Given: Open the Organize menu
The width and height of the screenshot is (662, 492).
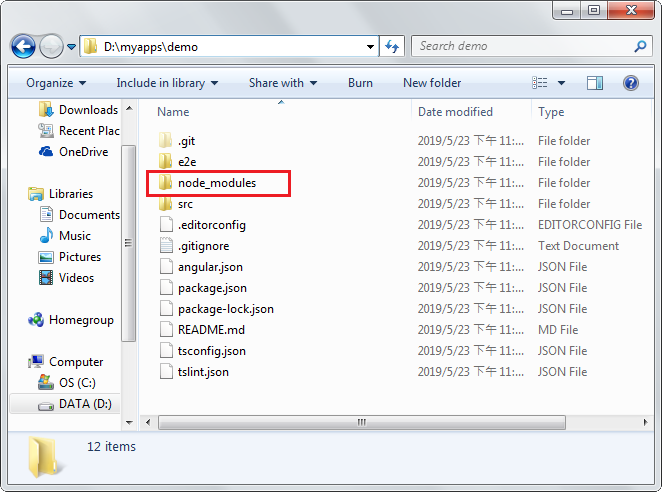Looking at the screenshot, I should (56, 83).
